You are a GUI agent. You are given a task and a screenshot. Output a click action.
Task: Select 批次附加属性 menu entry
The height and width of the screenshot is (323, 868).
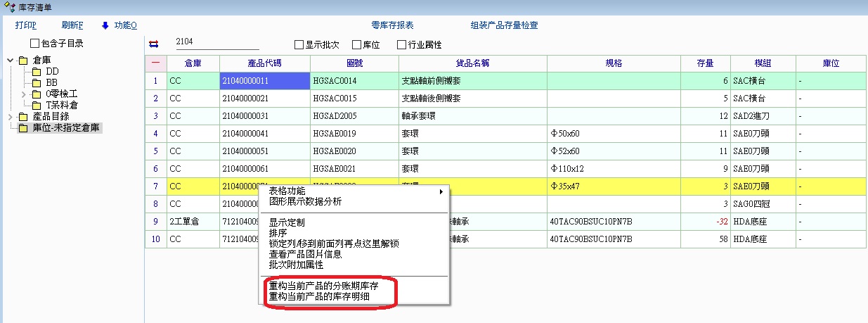[296, 265]
